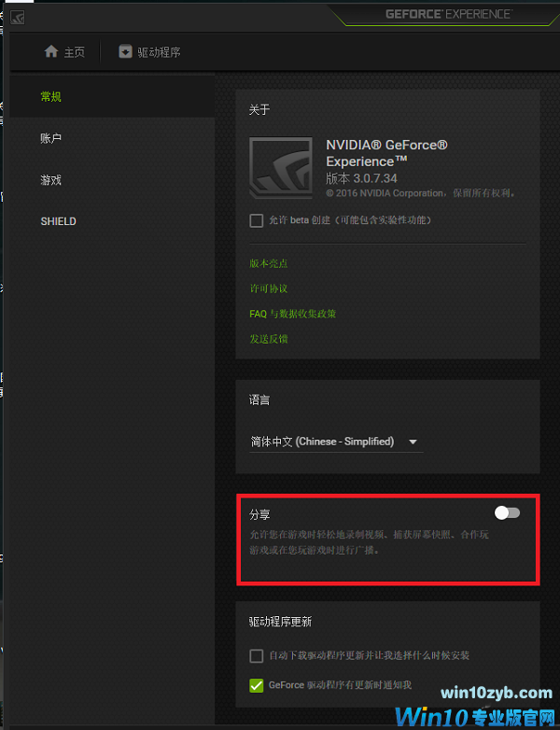The height and width of the screenshot is (730, 560).
Task: Expand the language dropdown arrow
Action: click(413, 442)
